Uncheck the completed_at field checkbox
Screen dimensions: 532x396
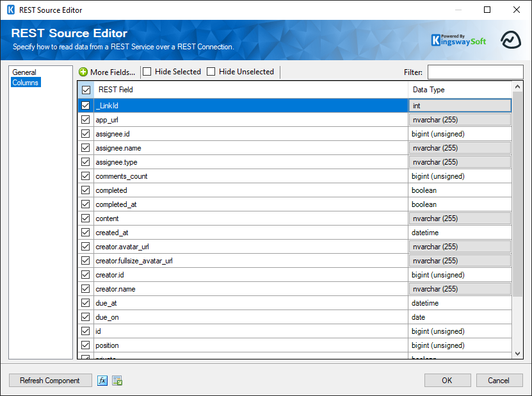click(86, 204)
